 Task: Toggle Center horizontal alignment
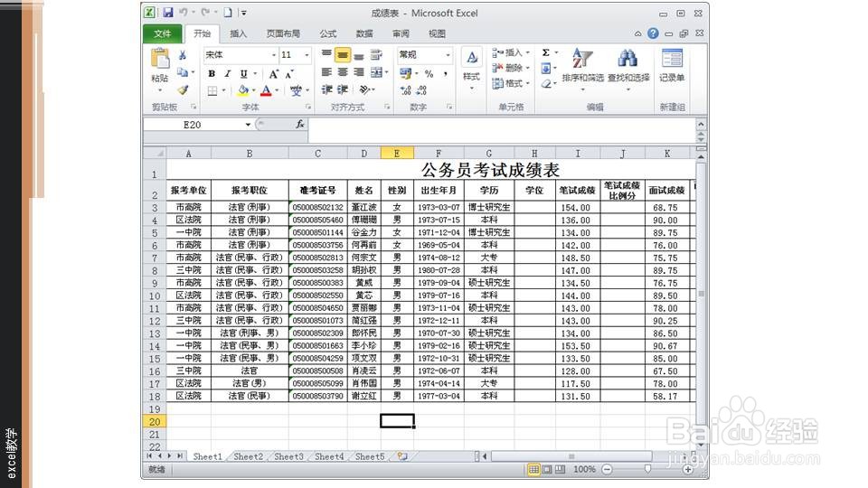pyautogui.click(x=343, y=72)
